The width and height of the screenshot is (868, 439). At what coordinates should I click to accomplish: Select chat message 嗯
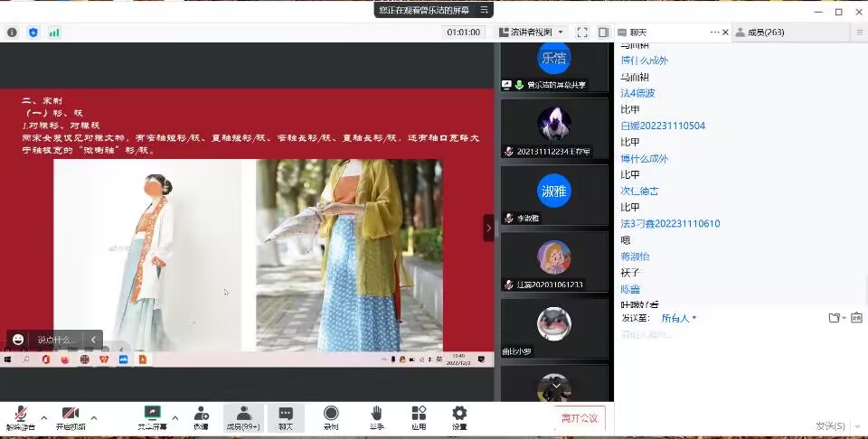point(626,240)
